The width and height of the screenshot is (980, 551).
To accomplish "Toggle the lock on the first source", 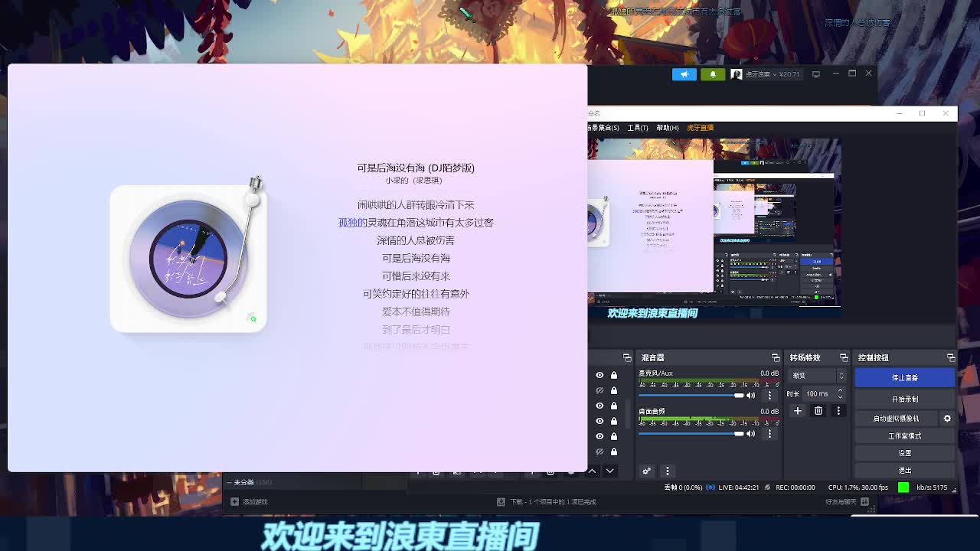I will 613,375.
